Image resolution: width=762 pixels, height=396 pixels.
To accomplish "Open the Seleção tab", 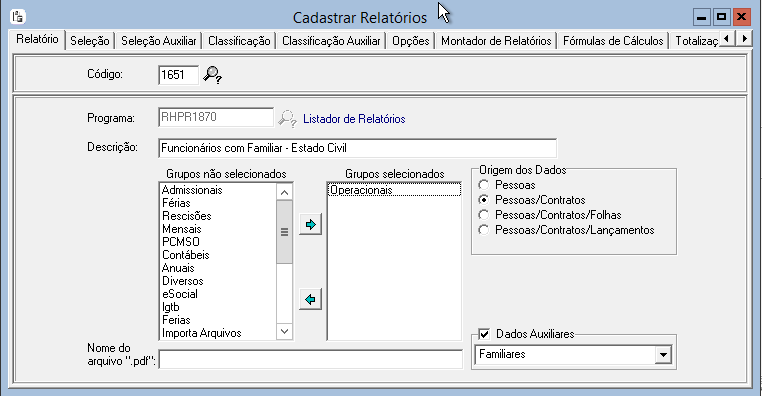I will click(x=90, y=41).
